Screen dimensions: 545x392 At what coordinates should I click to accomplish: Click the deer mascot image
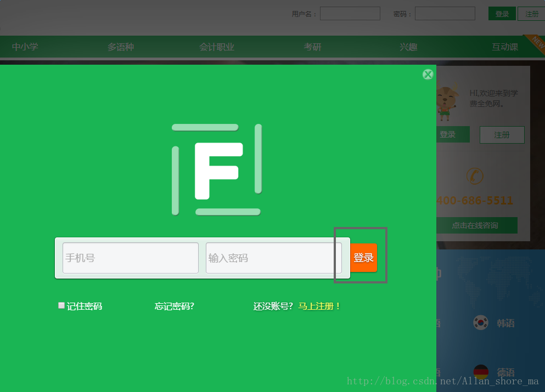click(x=446, y=101)
